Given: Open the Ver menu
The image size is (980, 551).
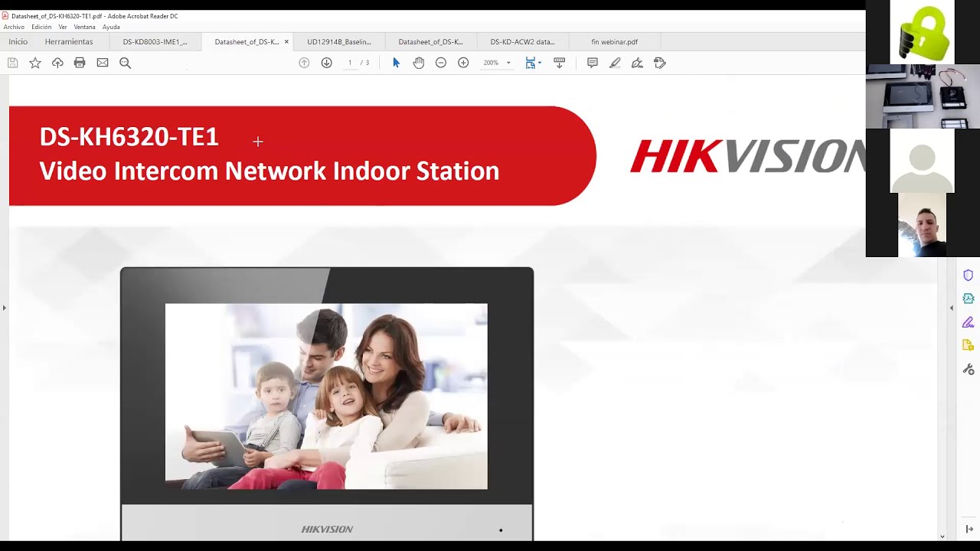Looking at the screenshot, I should click(63, 27).
